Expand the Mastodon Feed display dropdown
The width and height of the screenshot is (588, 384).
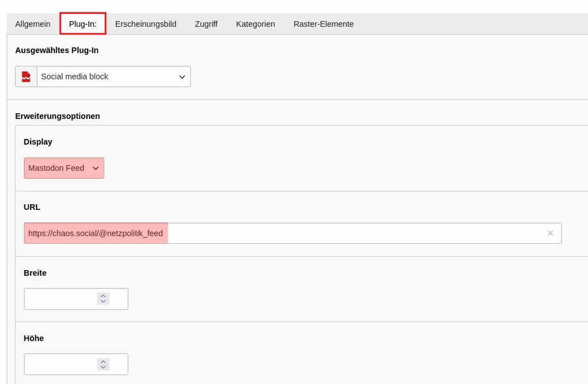coord(64,168)
